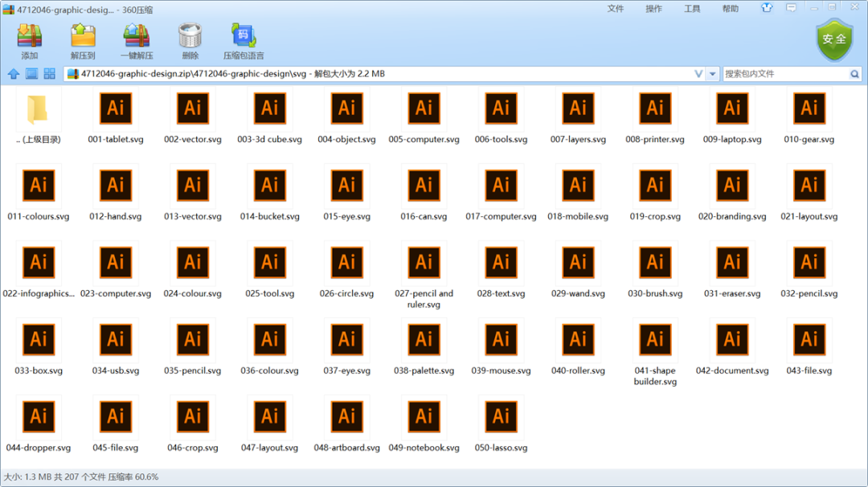The image size is (868, 487).
Task: Select file 034-usb.svg
Action: (x=116, y=348)
